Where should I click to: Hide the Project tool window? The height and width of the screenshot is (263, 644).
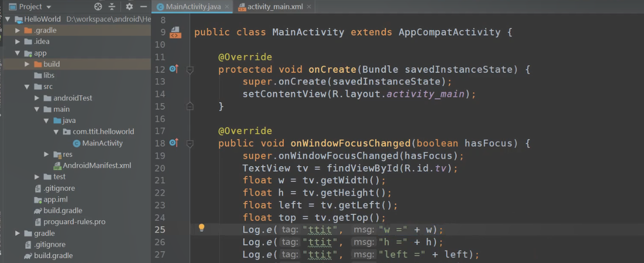click(144, 7)
